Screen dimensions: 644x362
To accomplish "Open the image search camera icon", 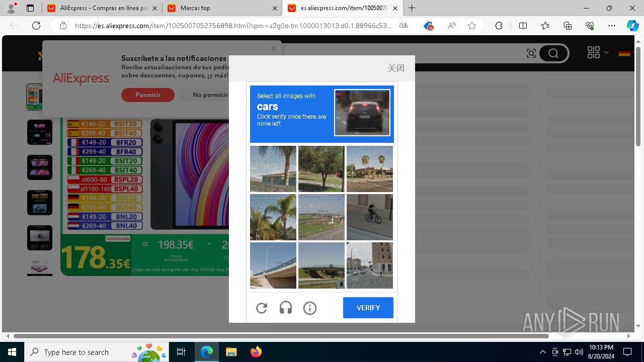I will 531,53.
